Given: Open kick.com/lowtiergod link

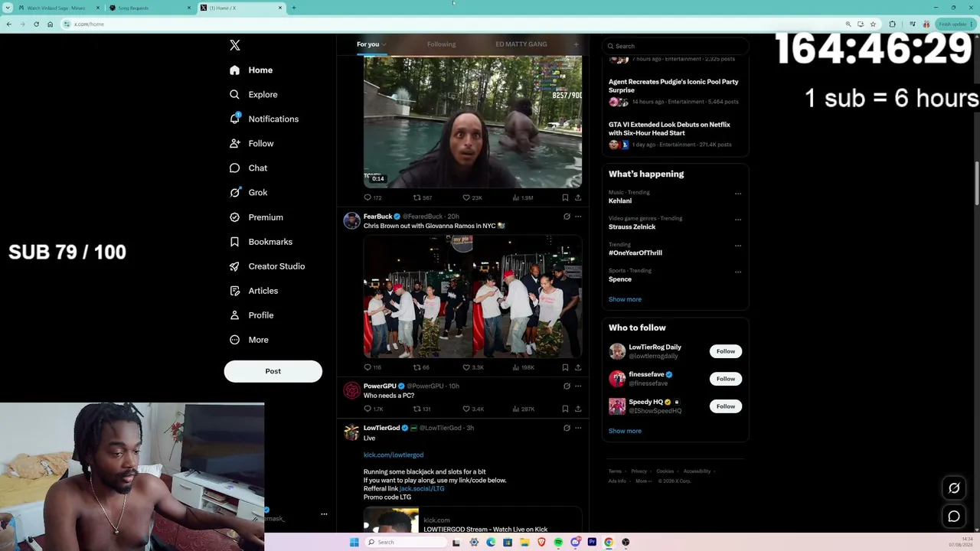Looking at the screenshot, I should tap(394, 455).
